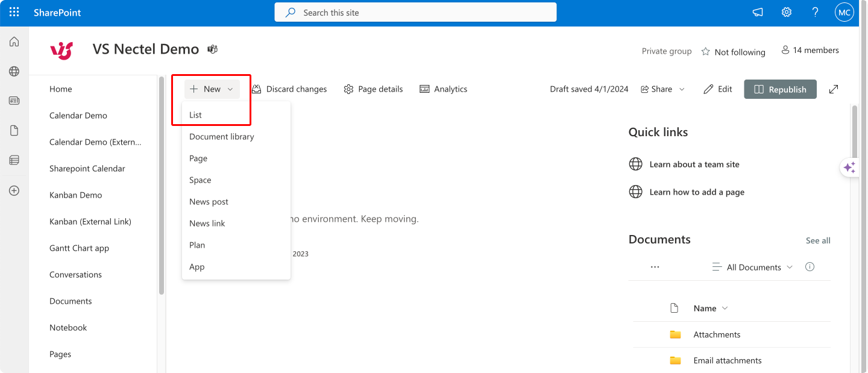
Task: Open the MC account avatar
Action: (x=844, y=12)
